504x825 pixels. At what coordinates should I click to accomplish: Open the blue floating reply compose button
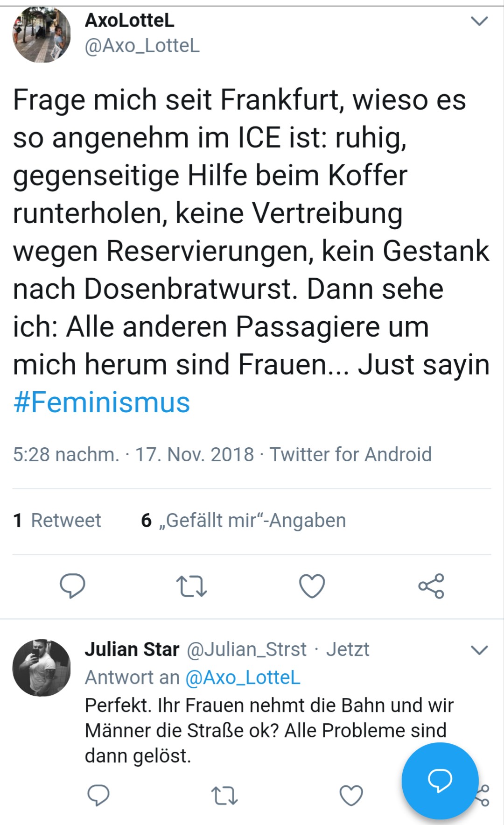(440, 781)
